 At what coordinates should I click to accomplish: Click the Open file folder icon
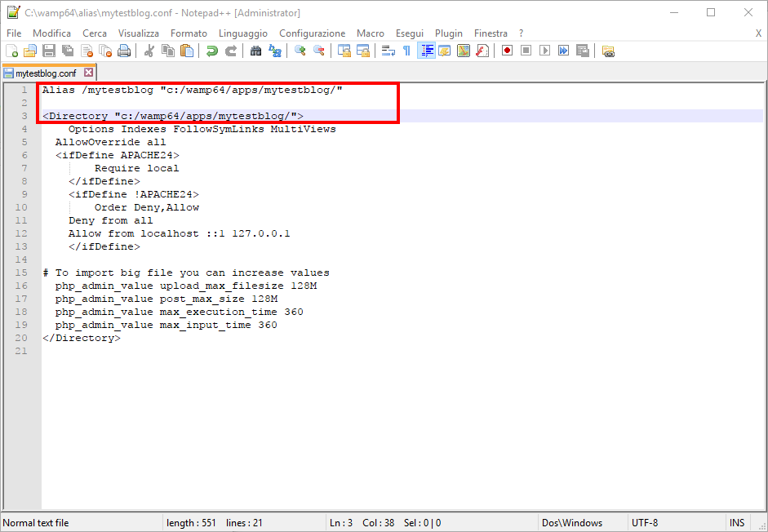point(30,51)
